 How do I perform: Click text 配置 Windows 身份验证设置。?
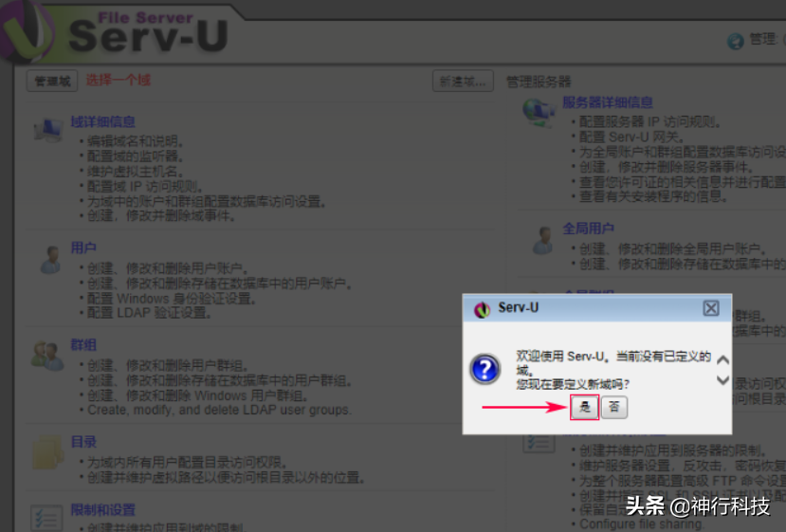[x=172, y=299]
